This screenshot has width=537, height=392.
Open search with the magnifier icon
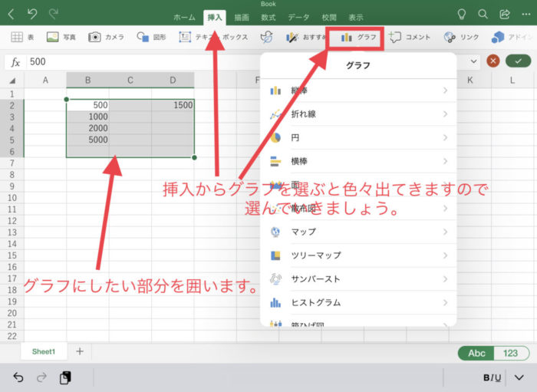tap(483, 14)
